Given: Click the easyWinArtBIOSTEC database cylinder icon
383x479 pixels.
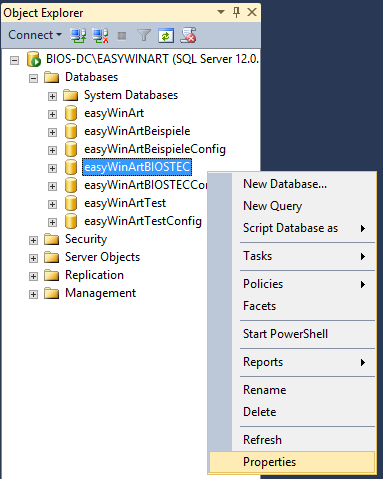Looking at the screenshot, I should (x=71, y=167).
